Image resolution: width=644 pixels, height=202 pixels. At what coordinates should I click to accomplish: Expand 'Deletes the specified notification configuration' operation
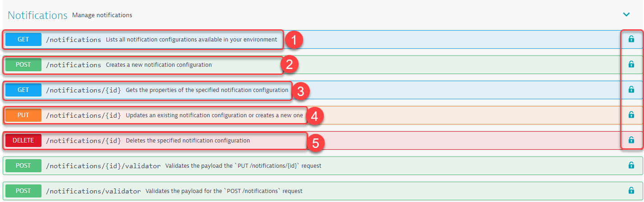[x=188, y=141]
